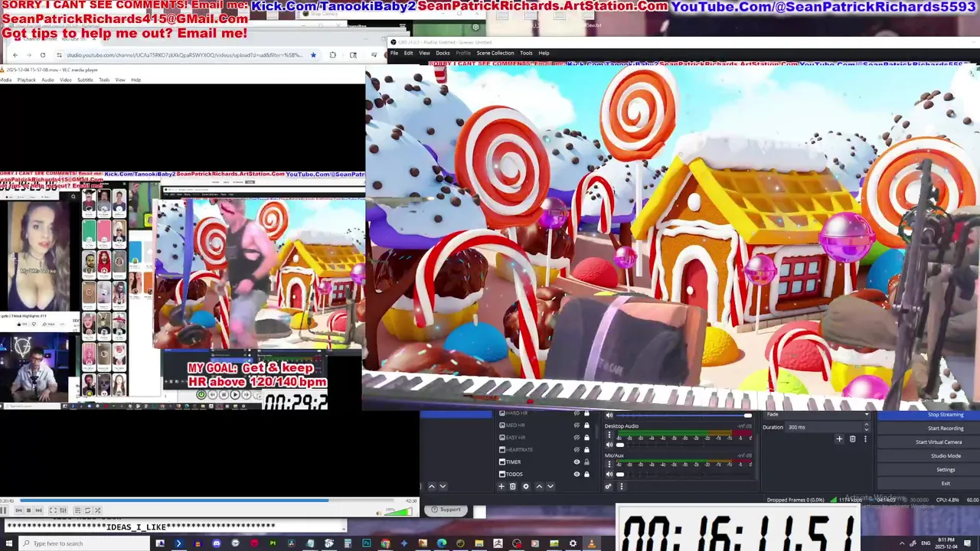This screenshot has height=551, width=980.
Task: Open Photoshop icon in taskbar
Action: [366, 543]
